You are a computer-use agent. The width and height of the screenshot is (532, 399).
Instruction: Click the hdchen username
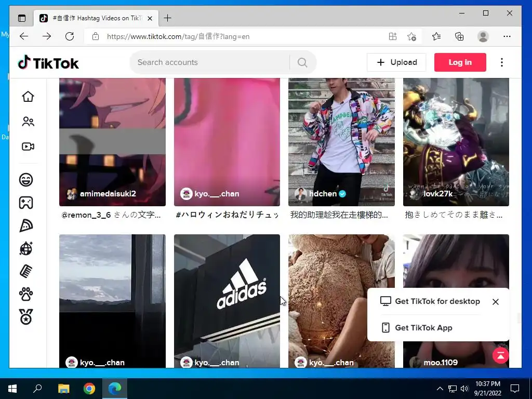click(x=323, y=194)
